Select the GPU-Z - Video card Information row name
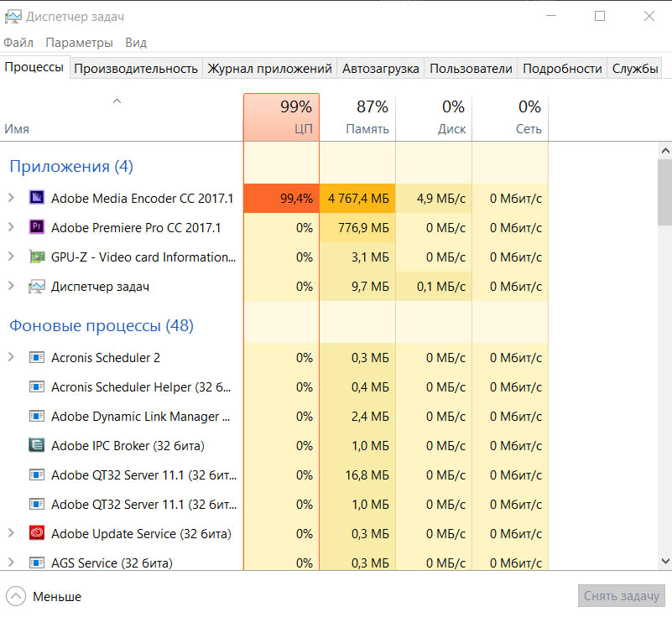Image resolution: width=672 pixels, height=617 pixels. pyautogui.click(x=143, y=257)
